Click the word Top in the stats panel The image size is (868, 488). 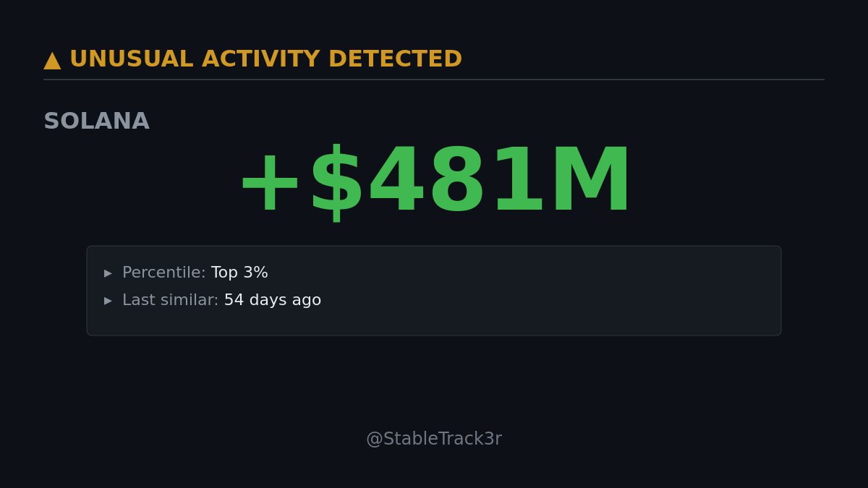(224, 273)
